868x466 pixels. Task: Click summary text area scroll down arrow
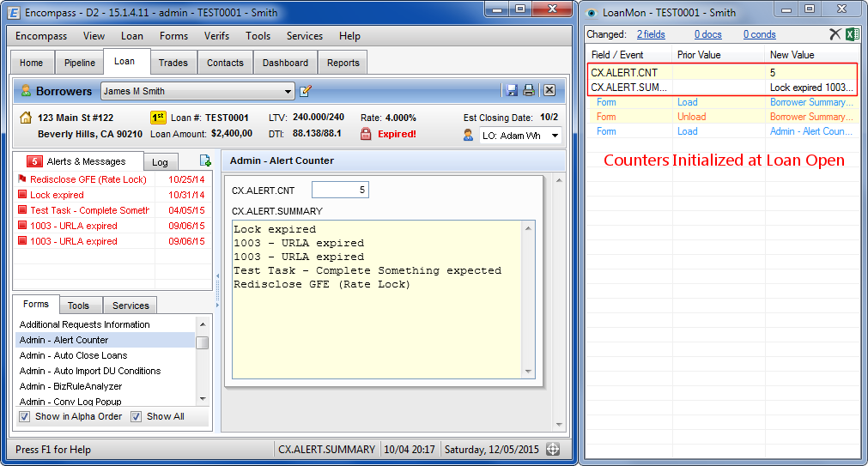coord(528,372)
